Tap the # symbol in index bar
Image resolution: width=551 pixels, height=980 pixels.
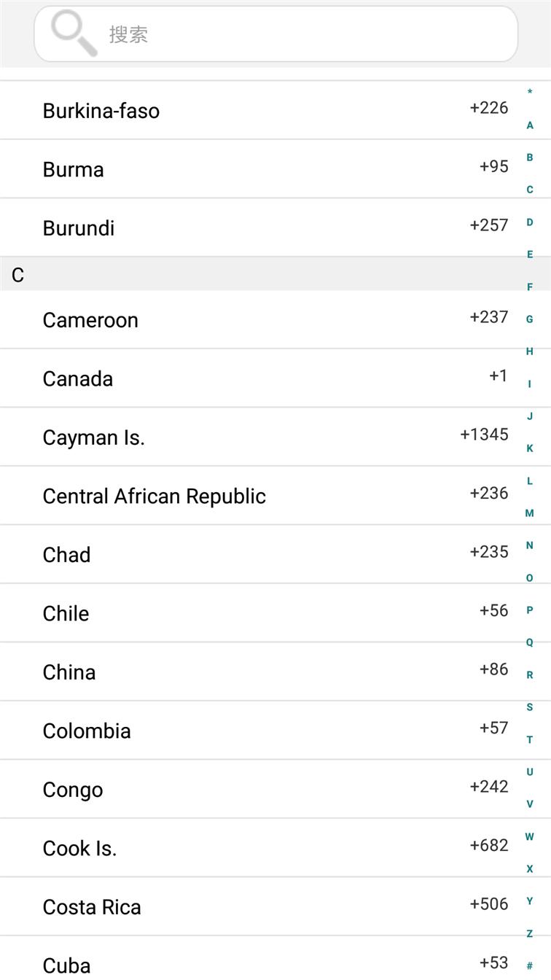point(530,965)
